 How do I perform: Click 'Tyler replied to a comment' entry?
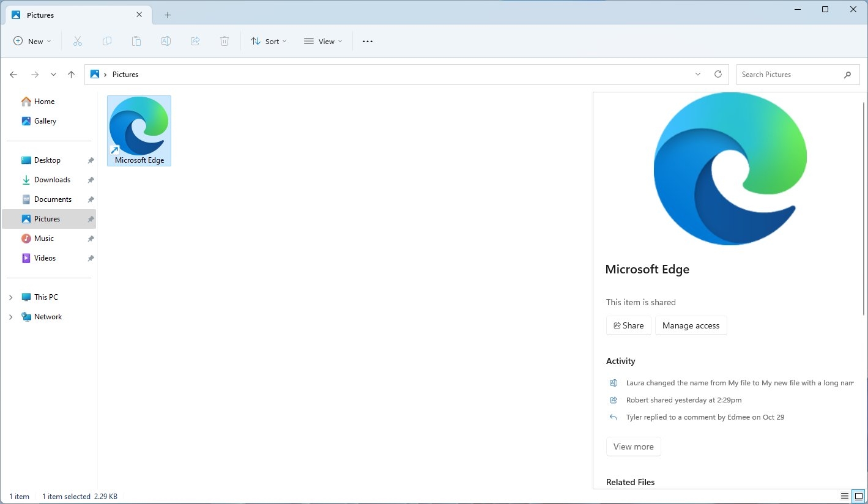(705, 417)
